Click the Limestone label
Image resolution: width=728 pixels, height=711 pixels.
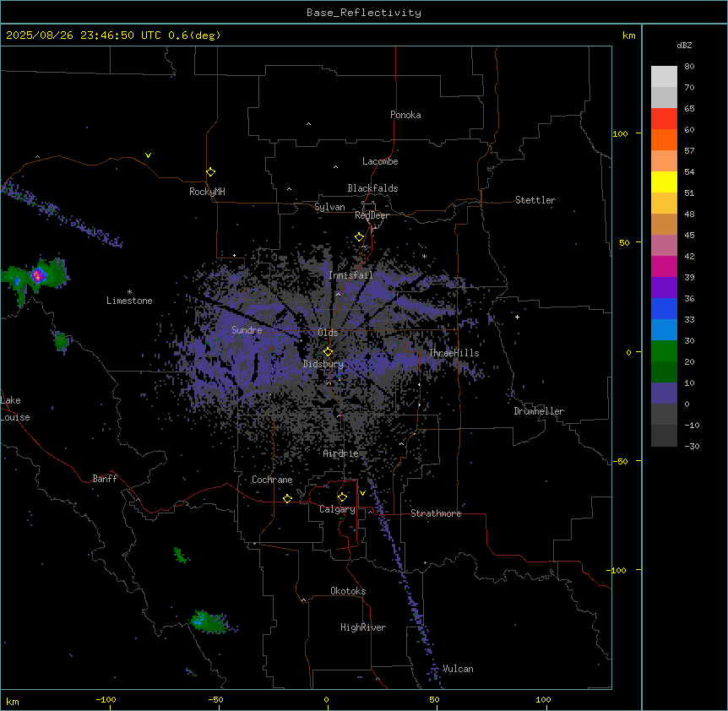click(129, 301)
